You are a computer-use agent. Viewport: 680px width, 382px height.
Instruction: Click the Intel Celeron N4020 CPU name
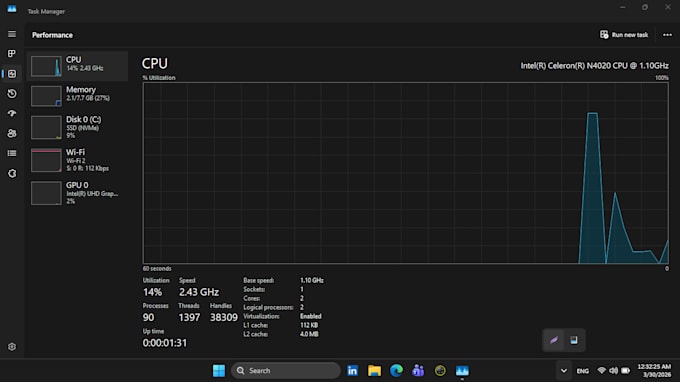tap(595, 66)
